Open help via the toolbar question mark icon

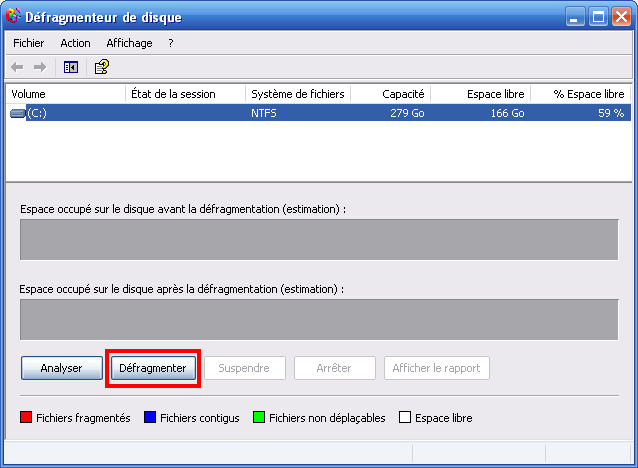pyautogui.click(x=101, y=67)
